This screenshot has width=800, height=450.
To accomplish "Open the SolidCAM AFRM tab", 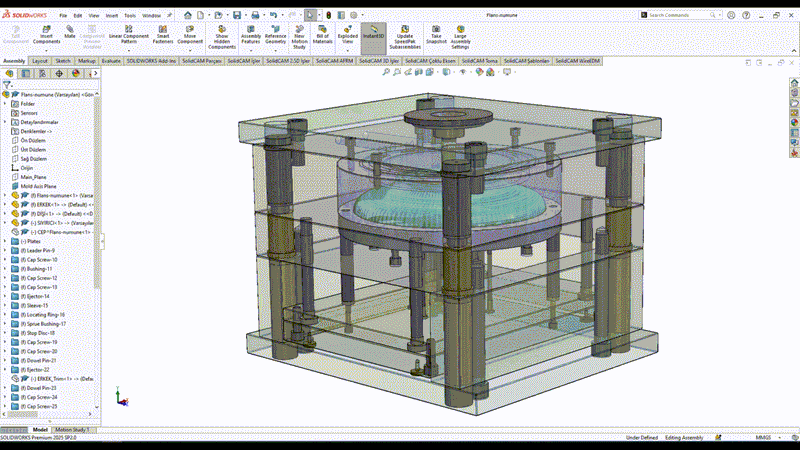I will tap(334, 61).
